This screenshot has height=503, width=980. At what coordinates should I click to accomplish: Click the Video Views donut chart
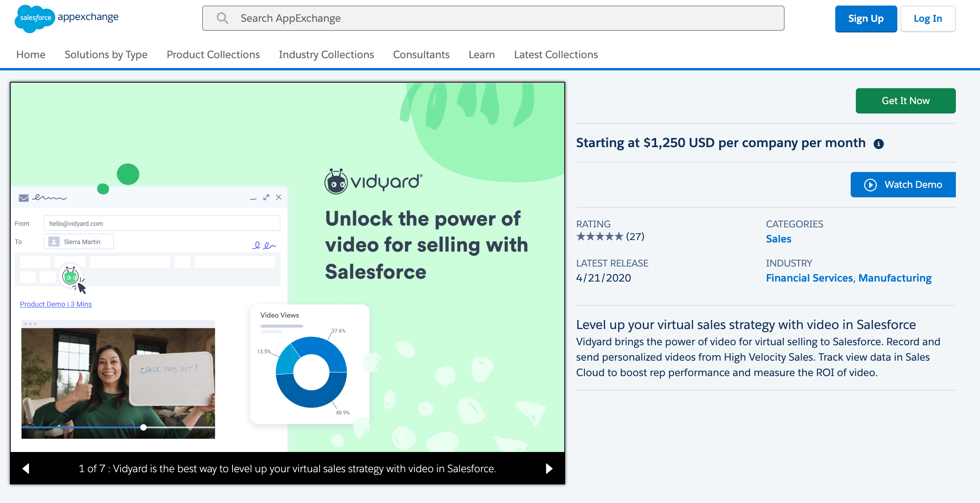click(x=311, y=372)
